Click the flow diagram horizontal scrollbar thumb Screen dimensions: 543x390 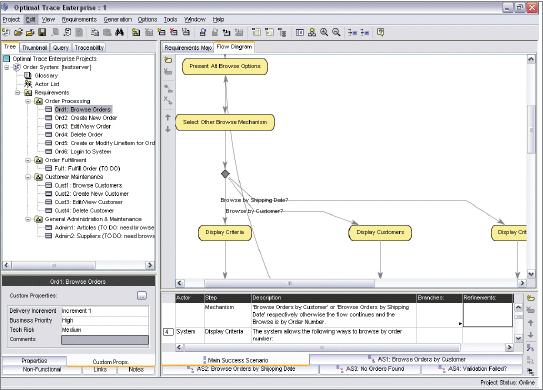290,284
